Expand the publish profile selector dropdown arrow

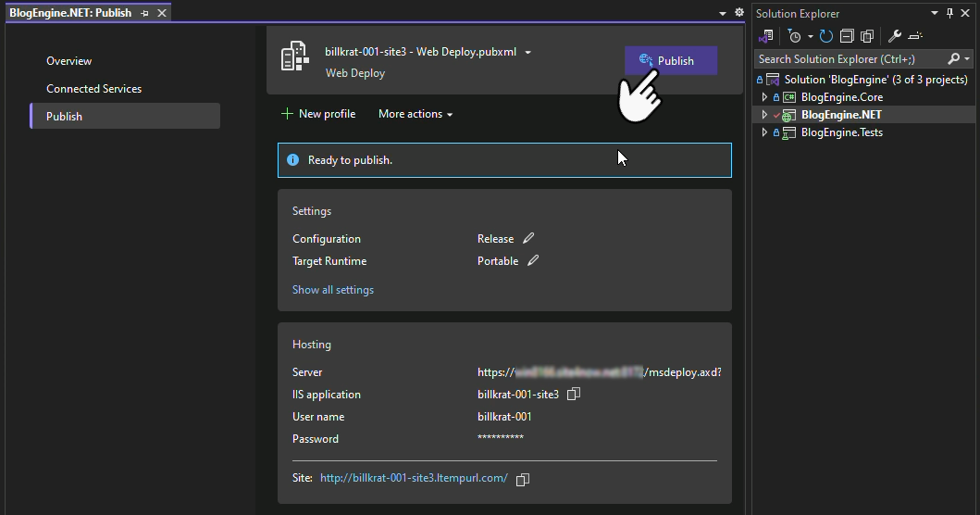pos(528,53)
